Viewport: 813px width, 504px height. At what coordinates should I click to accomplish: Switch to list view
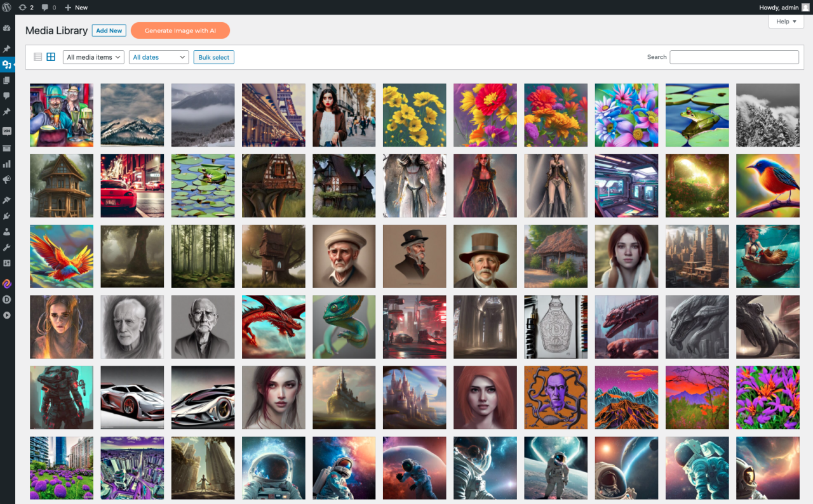coord(37,57)
